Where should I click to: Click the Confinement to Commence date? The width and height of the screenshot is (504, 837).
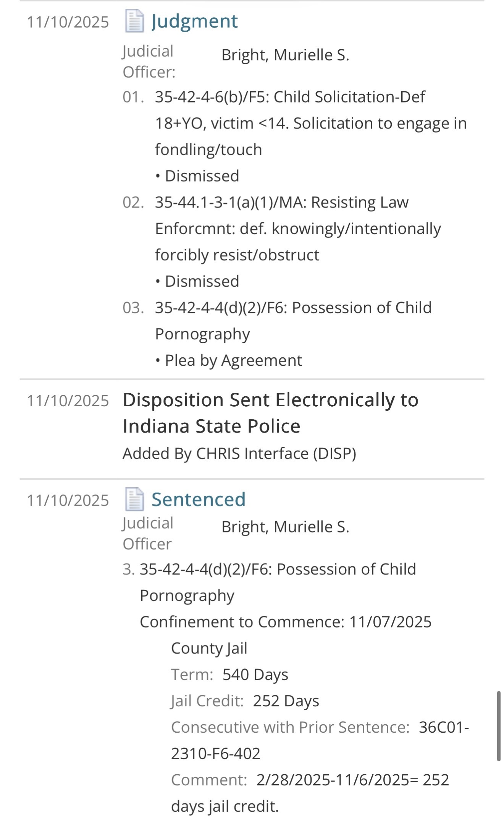pos(390,622)
